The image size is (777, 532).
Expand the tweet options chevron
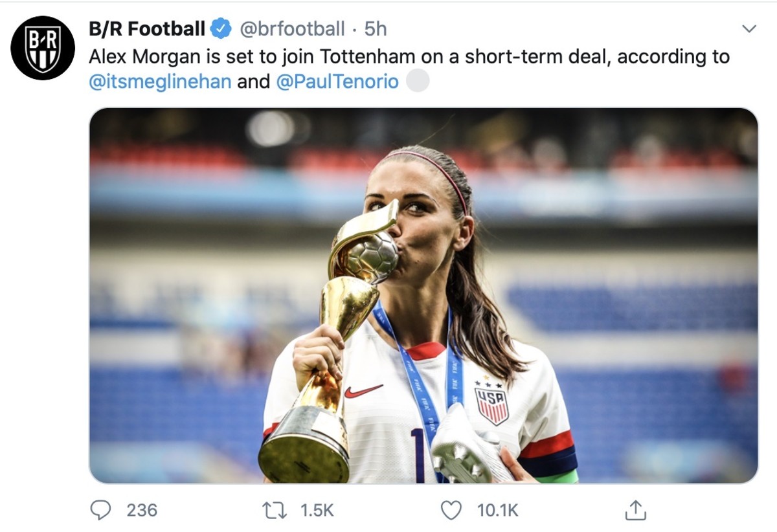749,28
